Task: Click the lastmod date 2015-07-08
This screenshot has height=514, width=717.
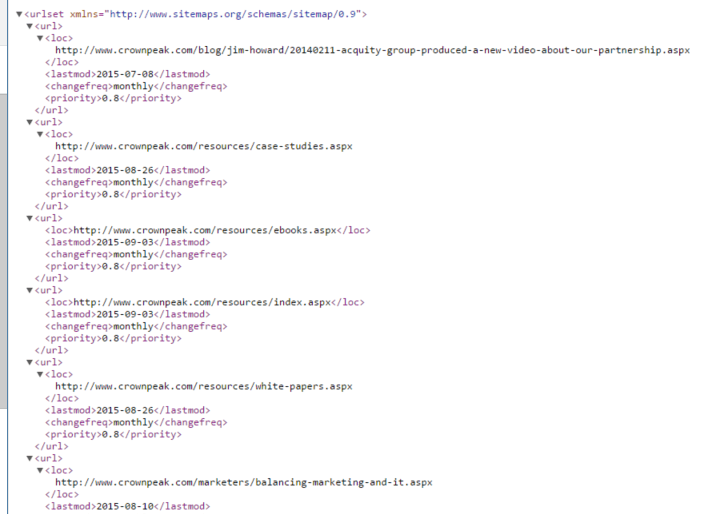Action: tap(124, 74)
